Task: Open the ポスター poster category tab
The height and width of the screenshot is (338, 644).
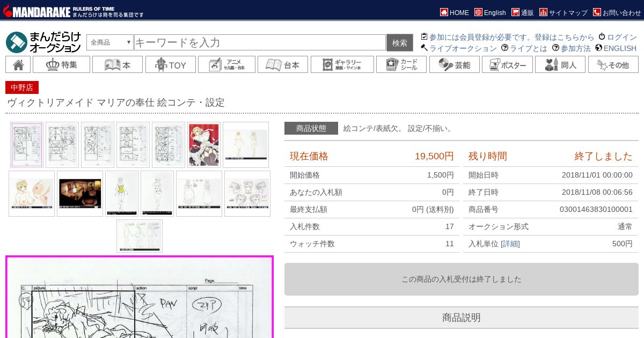Action: pos(507,64)
